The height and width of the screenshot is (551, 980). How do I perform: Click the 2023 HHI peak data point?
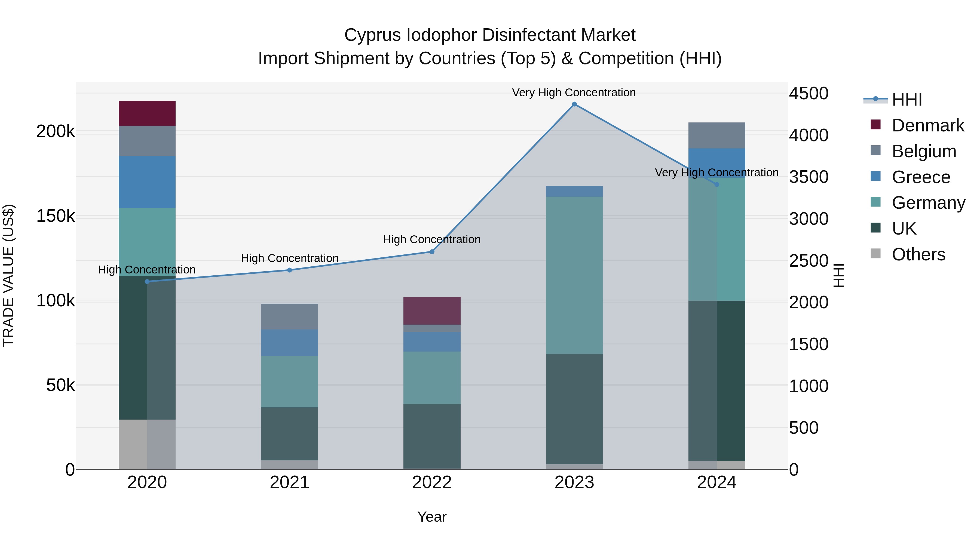[574, 104]
